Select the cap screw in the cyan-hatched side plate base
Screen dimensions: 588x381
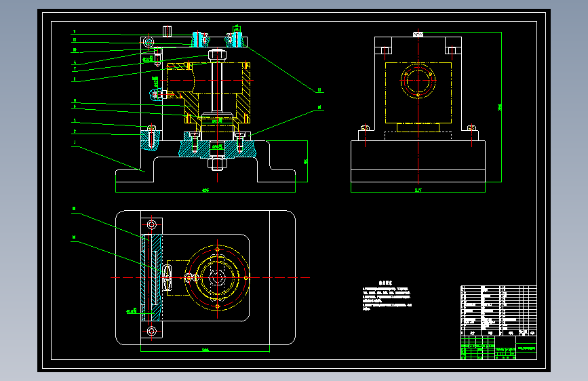coord(151,136)
